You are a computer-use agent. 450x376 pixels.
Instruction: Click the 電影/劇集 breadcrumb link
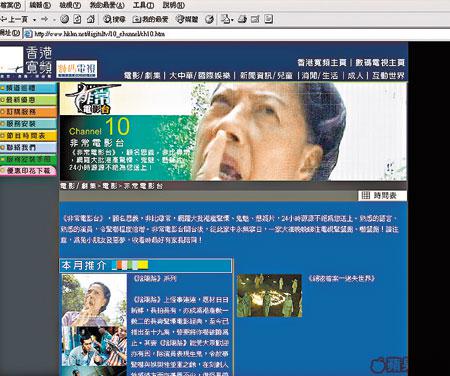[78, 186]
